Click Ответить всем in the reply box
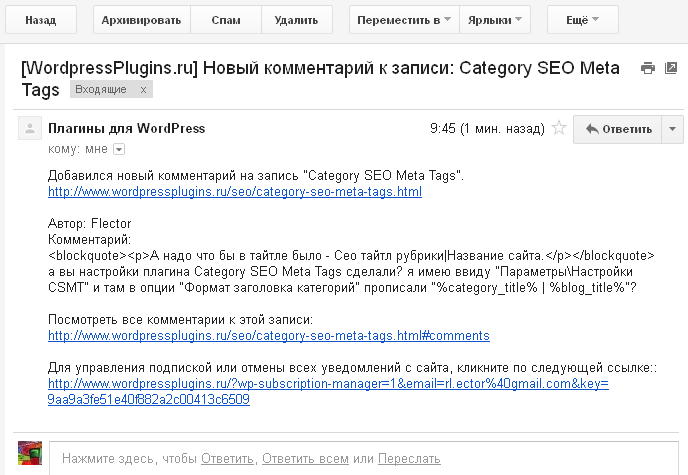This screenshot has width=688, height=475. pyautogui.click(x=305, y=459)
